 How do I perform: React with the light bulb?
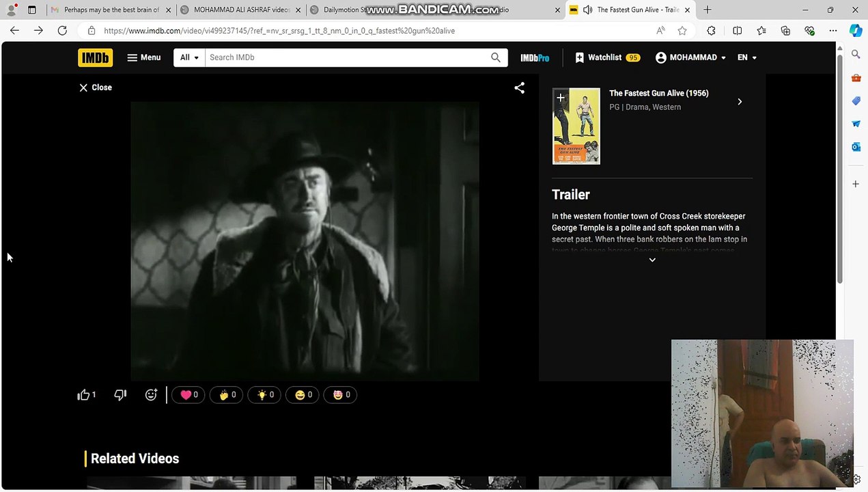(265, 395)
